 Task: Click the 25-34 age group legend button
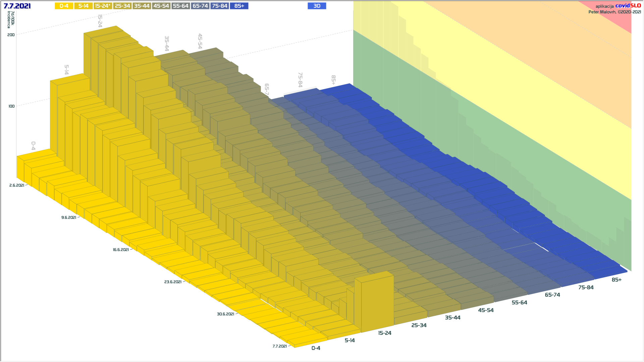[x=122, y=6]
